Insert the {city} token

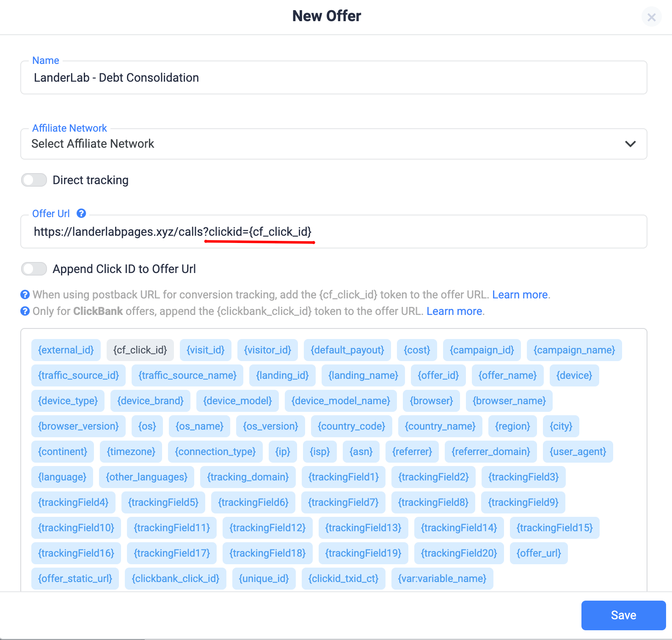click(x=561, y=426)
